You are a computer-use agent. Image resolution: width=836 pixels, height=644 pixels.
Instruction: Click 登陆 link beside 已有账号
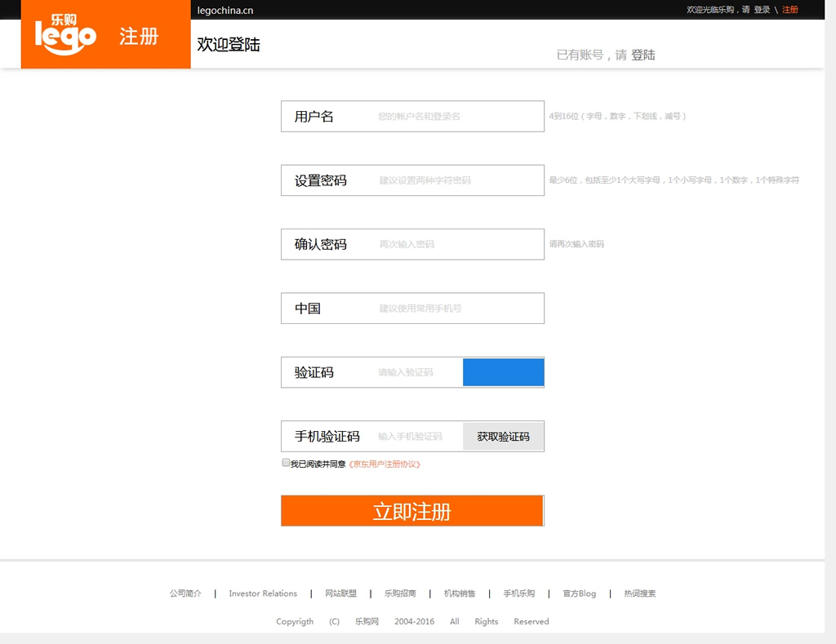tap(643, 55)
